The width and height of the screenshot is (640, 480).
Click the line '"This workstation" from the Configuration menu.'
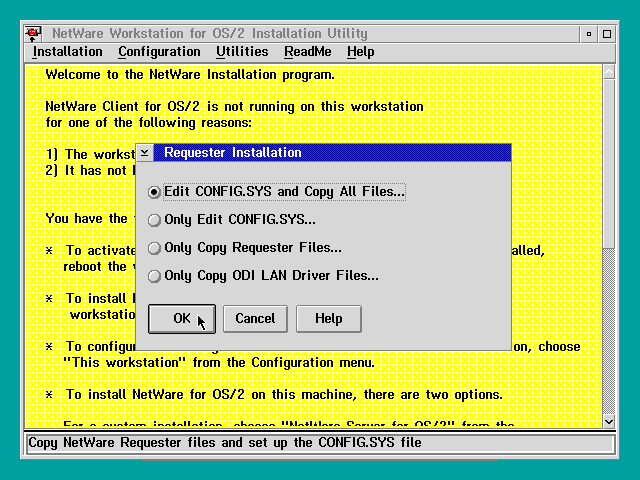[219, 362]
